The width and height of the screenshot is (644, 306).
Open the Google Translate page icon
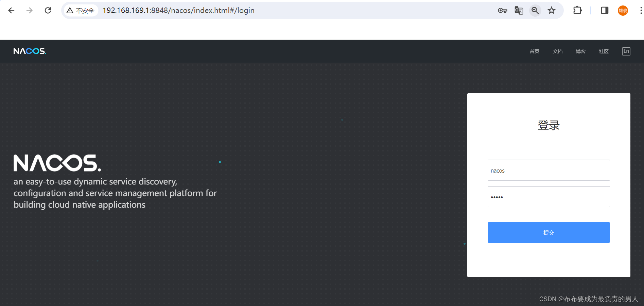tap(519, 11)
